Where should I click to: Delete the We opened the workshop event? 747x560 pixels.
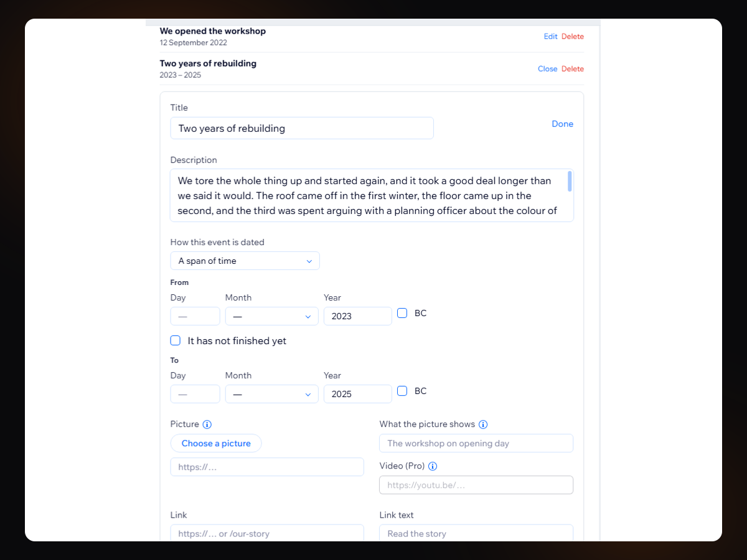click(x=573, y=37)
